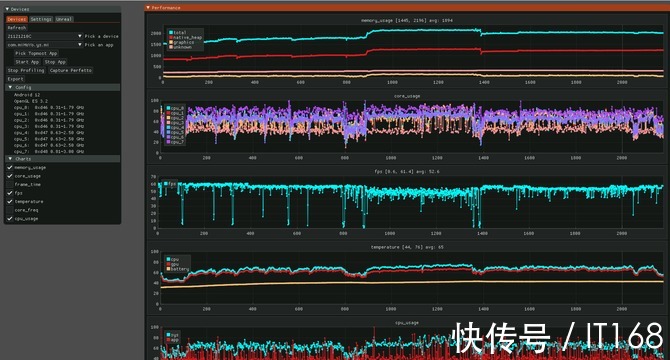Click the cpu_0 legend swatch in core_usage
The image size is (670, 360).
[168, 108]
